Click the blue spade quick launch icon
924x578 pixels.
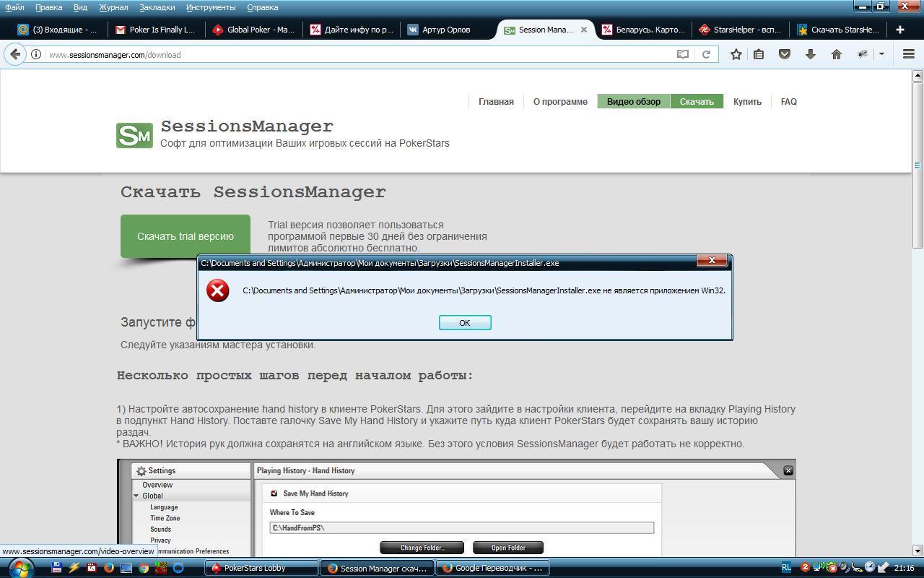coord(178,568)
